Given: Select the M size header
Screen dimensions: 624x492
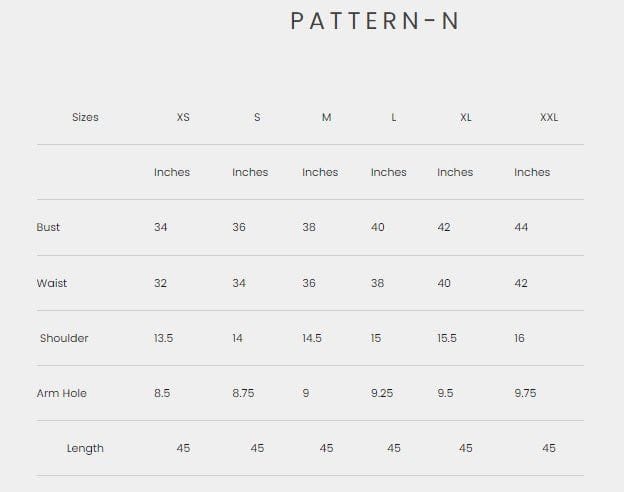Looking at the screenshot, I should point(326,117).
